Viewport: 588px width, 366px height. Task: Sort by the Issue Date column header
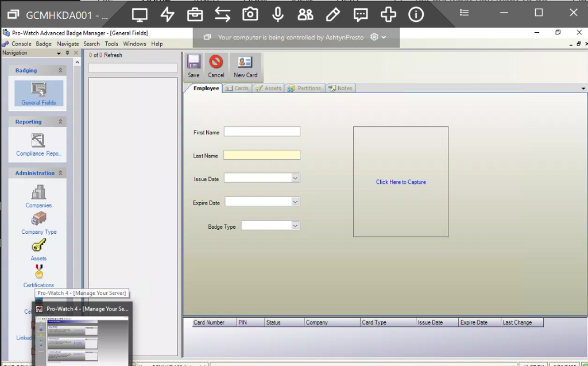[437, 322]
